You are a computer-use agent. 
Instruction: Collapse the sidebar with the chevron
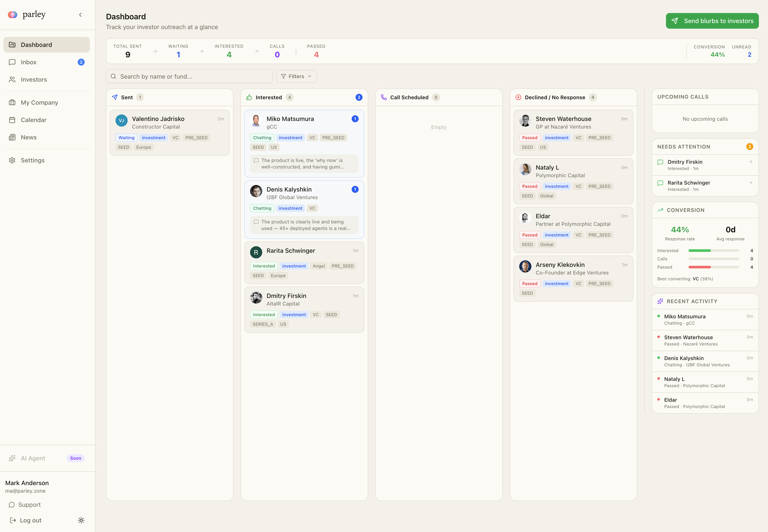click(x=80, y=15)
